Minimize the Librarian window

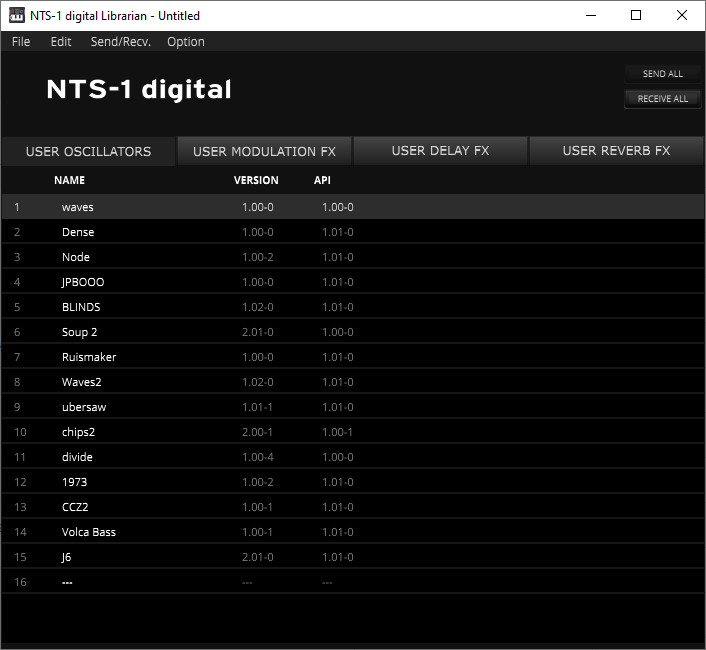point(591,15)
